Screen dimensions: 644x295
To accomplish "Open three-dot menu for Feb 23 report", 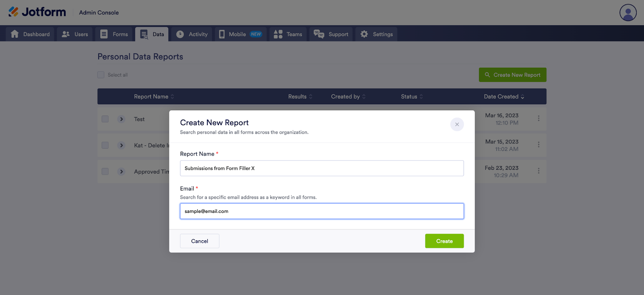I will point(539,171).
